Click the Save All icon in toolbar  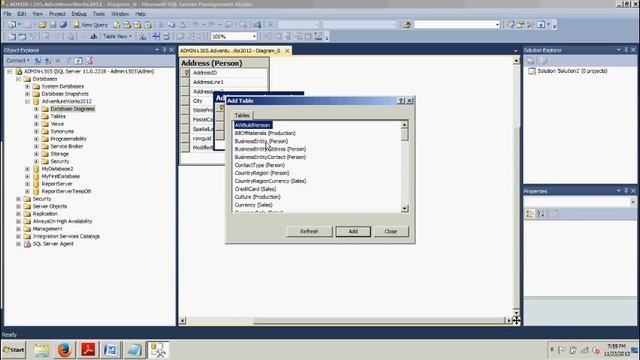point(63,25)
